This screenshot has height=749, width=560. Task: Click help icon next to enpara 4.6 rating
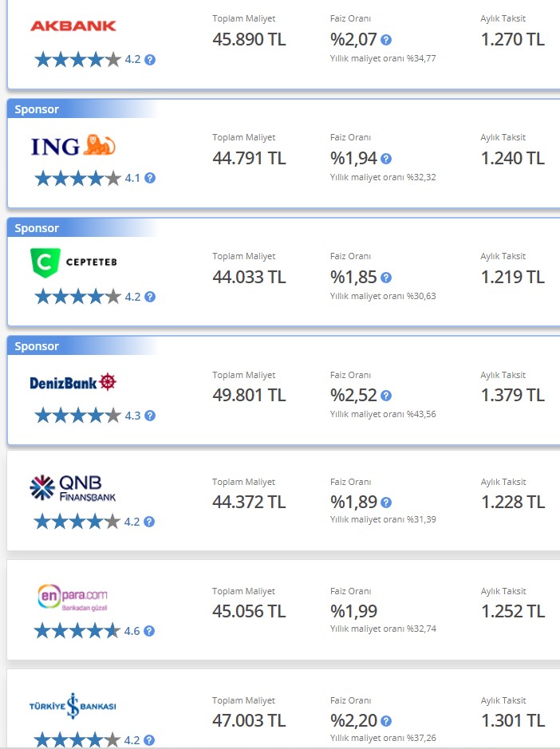[149, 631]
